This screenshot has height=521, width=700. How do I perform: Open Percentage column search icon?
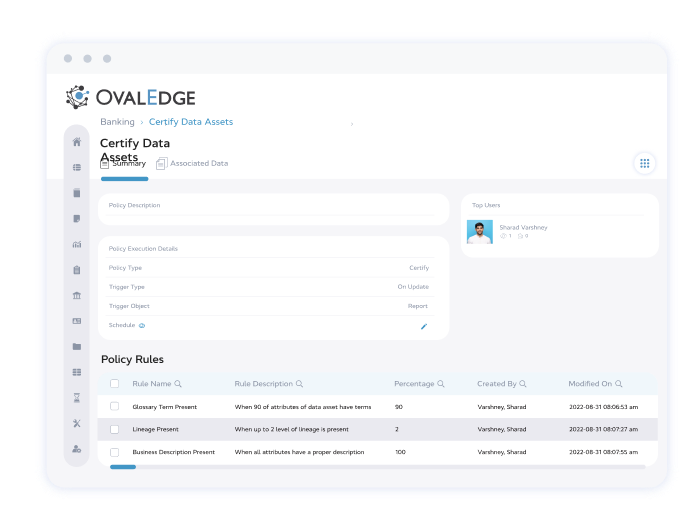[x=441, y=383]
